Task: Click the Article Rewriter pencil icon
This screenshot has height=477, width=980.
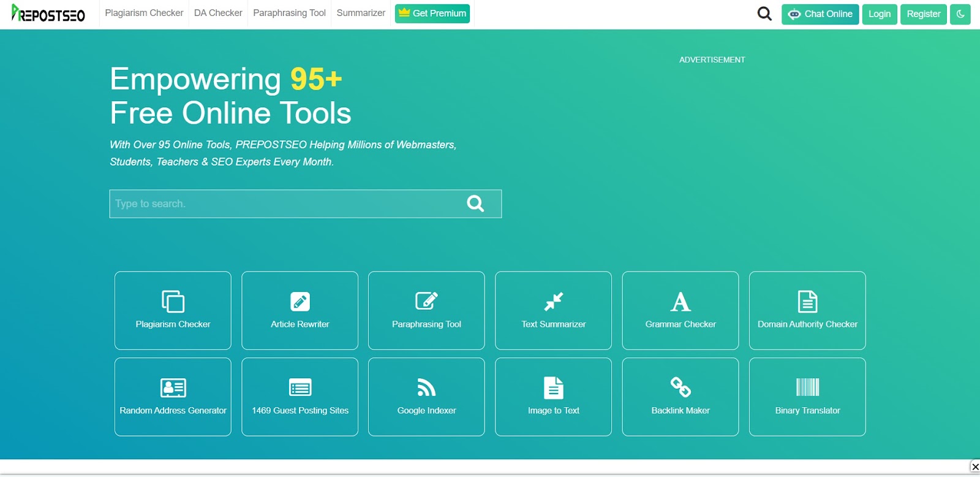Action: click(300, 302)
